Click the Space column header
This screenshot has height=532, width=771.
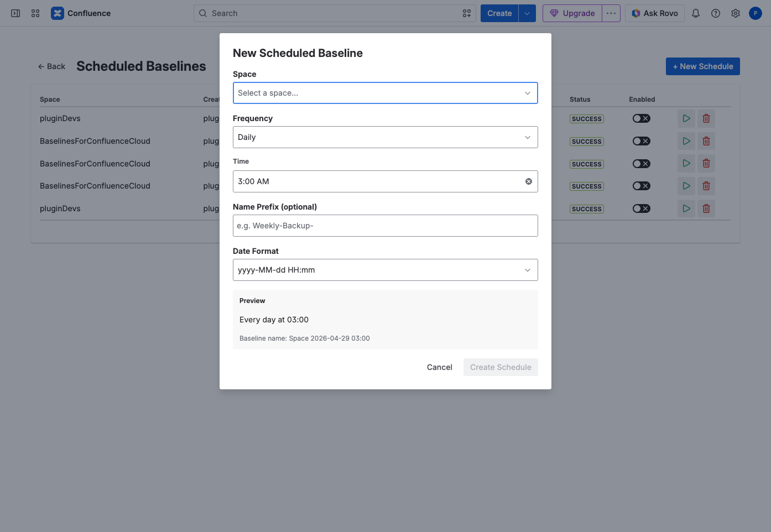click(50, 100)
